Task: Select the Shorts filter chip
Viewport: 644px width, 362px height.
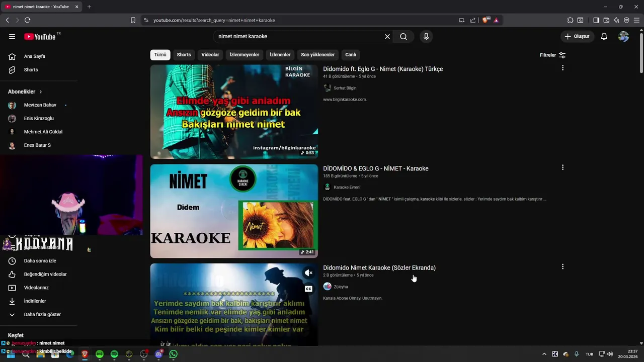Action: [x=184, y=55]
